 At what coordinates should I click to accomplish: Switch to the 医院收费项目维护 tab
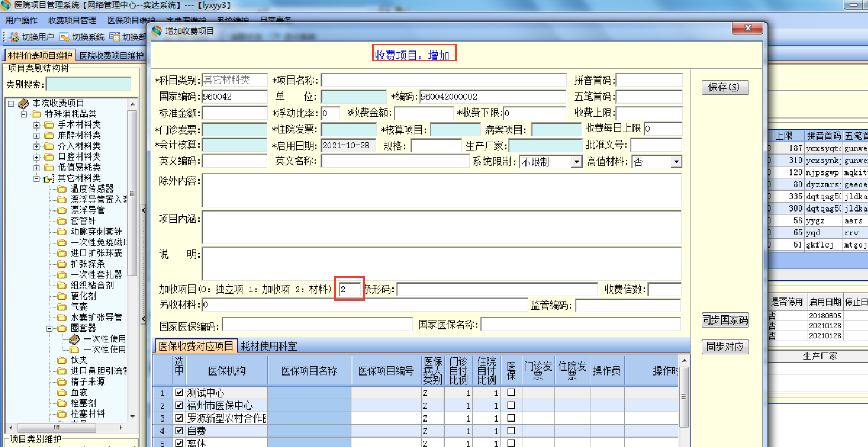[111, 55]
